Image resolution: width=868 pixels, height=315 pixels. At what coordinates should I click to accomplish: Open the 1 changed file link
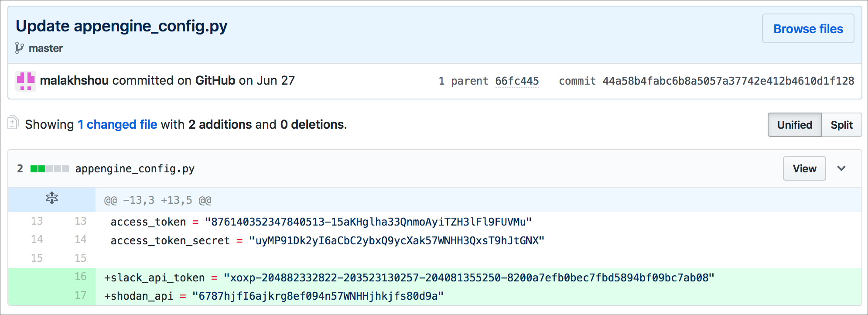[117, 125]
